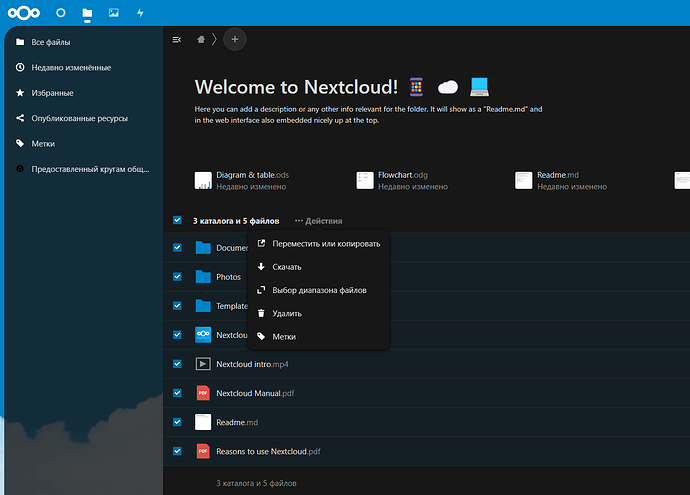Open Nextcloud Manual.pdf file name
The width and height of the screenshot is (690, 495).
click(255, 393)
